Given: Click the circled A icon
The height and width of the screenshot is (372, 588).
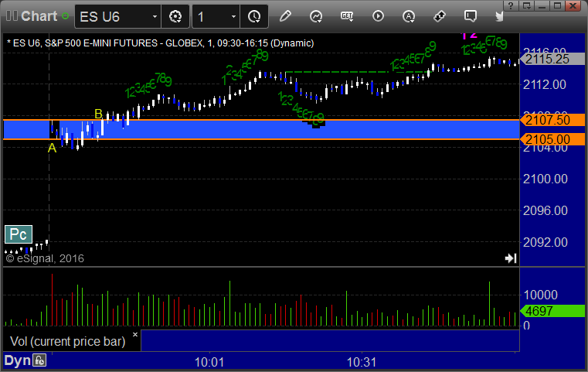Looking at the screenshot, I should coord(409,16).
